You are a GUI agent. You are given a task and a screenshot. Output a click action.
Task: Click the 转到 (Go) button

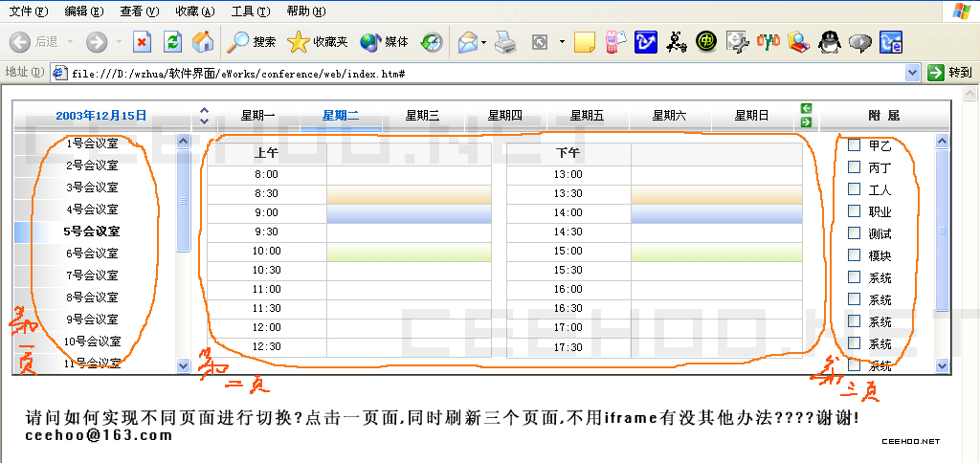pyautogui.click(x=950, y=73)
